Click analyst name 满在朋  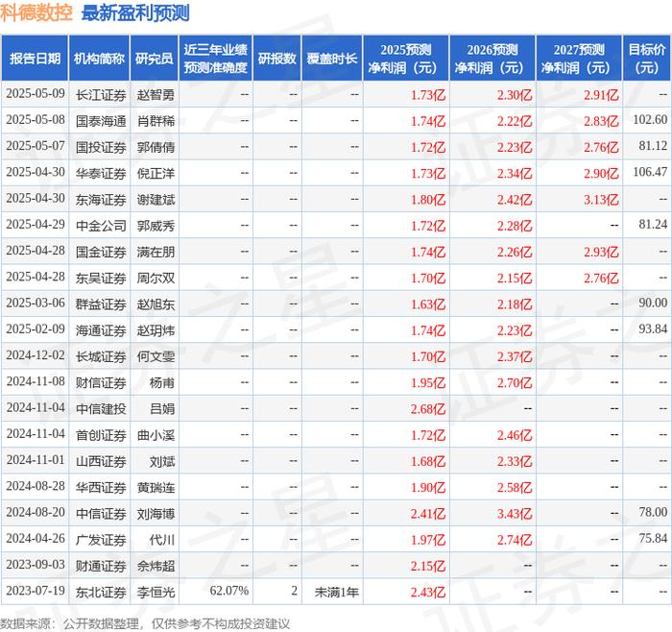156,252
